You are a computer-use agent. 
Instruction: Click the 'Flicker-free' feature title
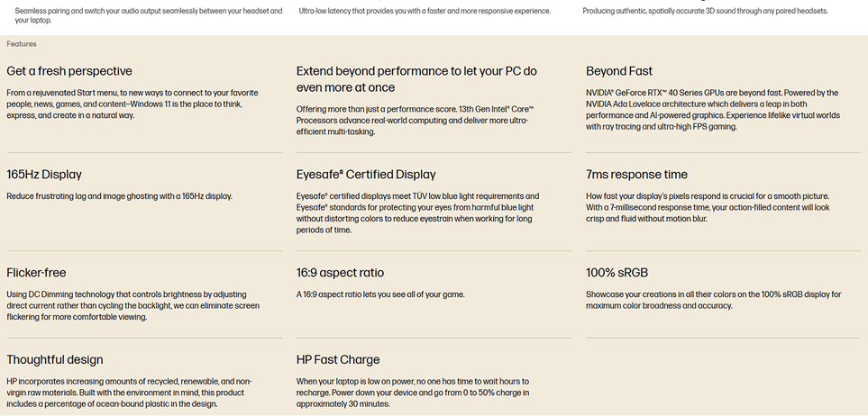pos(37,273)
